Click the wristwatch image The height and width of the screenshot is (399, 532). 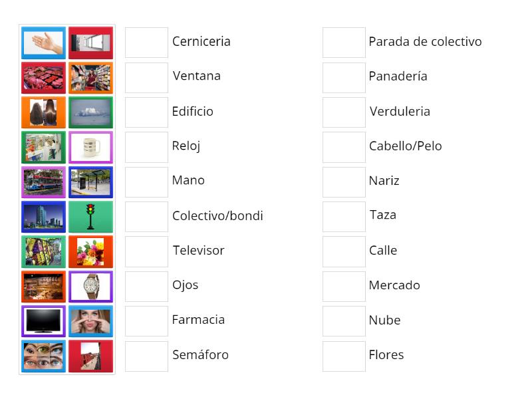[91, 285]
